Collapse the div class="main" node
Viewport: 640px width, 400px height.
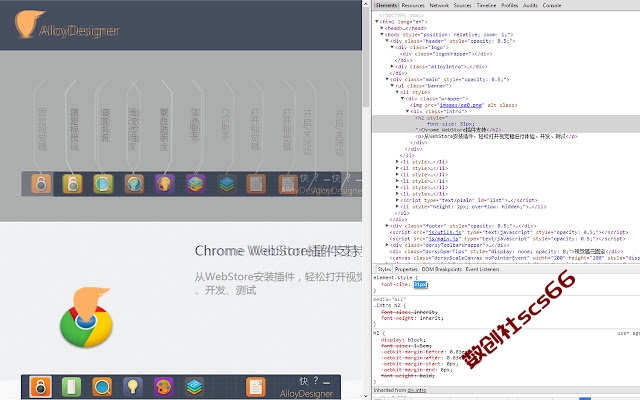(x=387, y=79)
